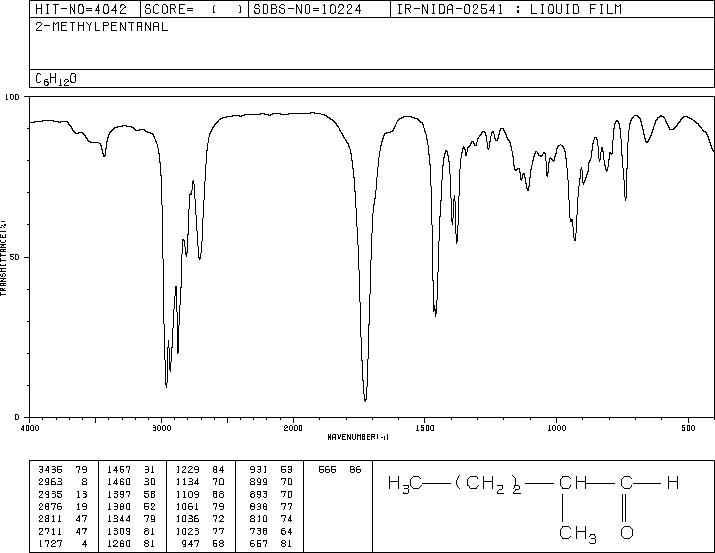This screenshot has height=553, width=715.
Task: Select the 1467 peak table entry
Action: (131, 470)
